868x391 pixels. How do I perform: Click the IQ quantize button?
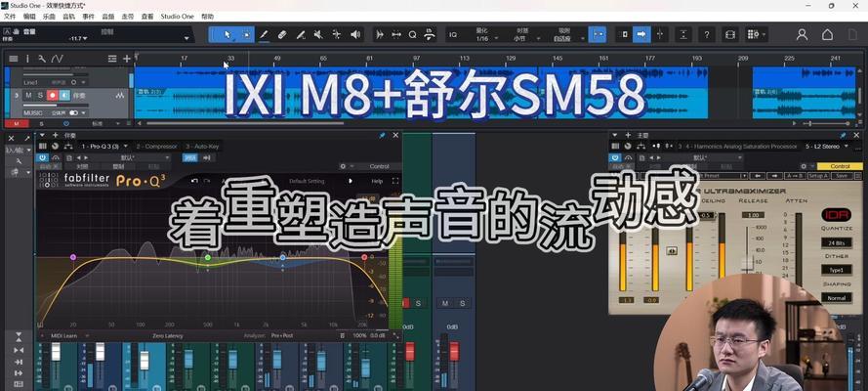(x=453, y=34)
